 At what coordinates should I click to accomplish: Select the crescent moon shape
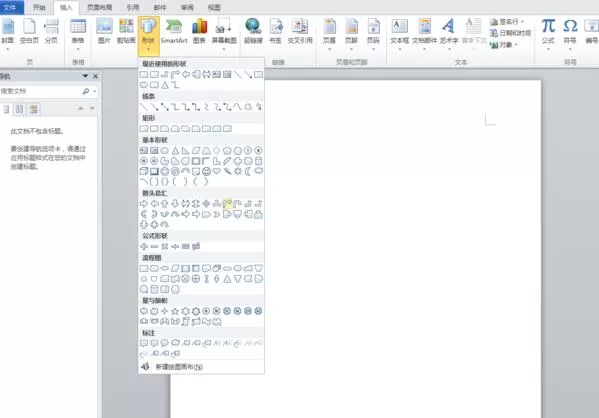pyautogui.click(x=248, y=172)
